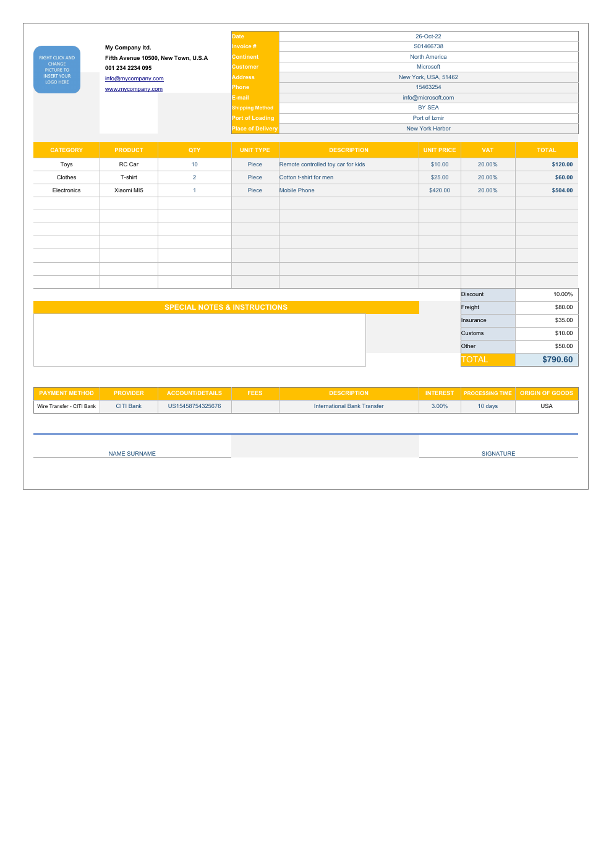The image size is (614, 868).
Task: Click the 'CITI Bank' provider cell
Action: point(129,406)
